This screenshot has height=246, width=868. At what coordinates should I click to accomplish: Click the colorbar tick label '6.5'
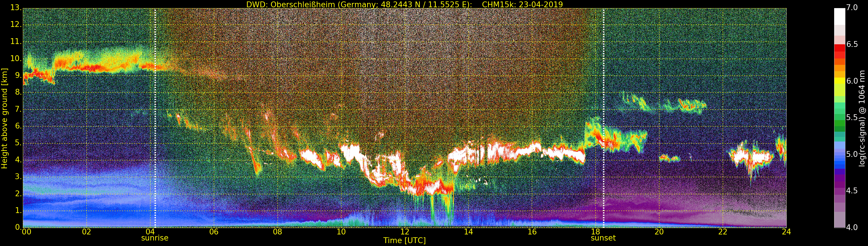pos(852,45)
